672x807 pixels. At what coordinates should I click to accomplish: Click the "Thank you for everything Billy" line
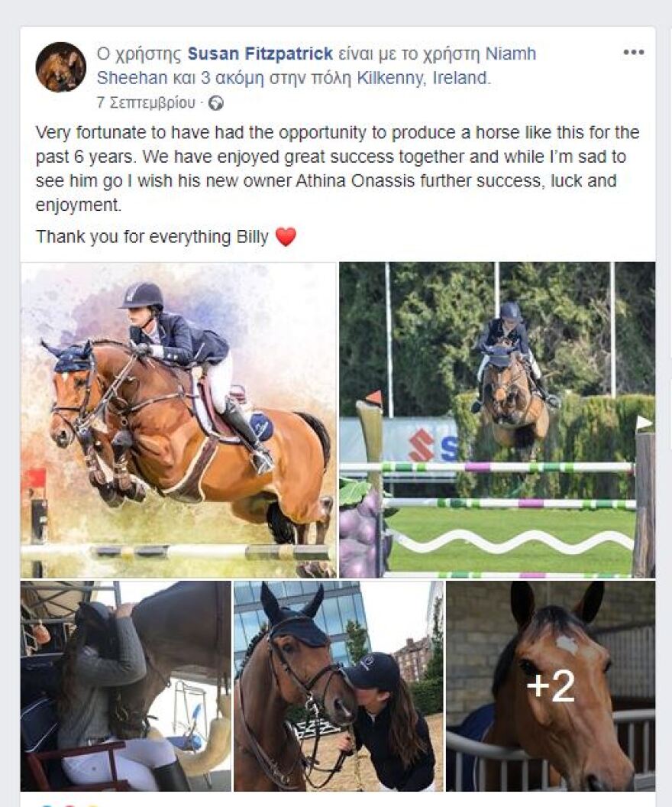[x=152, y=237]
